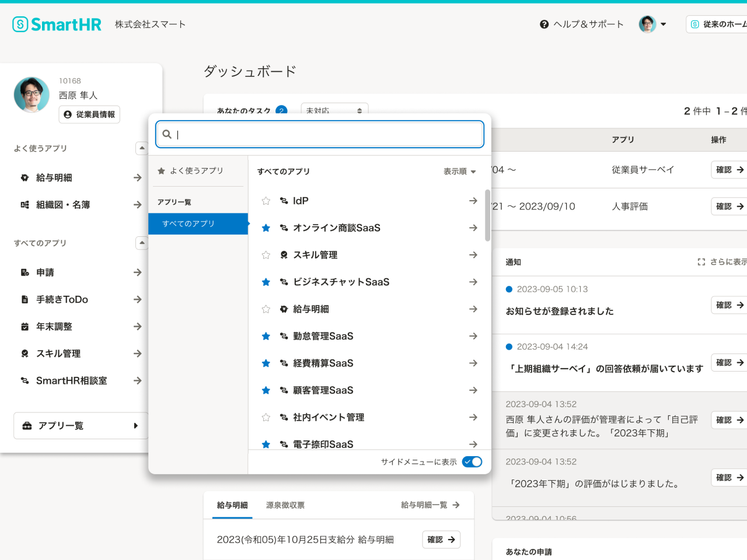Click the 給与明細 app icon in popup

pyautogui.click(x=284, y=309)
